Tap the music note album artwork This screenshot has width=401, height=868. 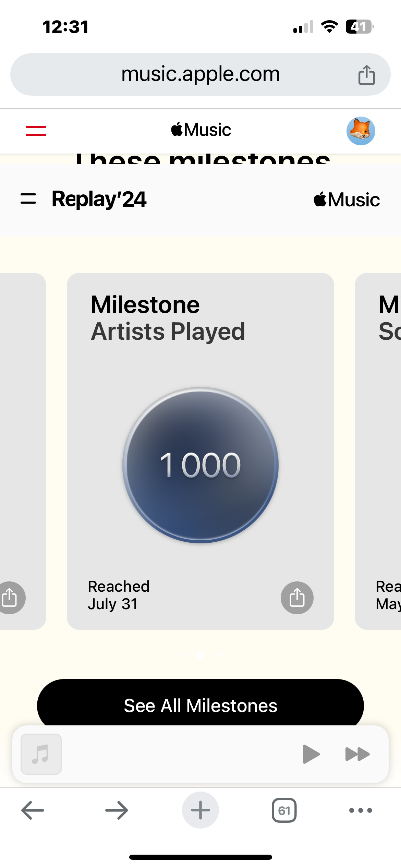pyautogui.click(x=41, y=754)
